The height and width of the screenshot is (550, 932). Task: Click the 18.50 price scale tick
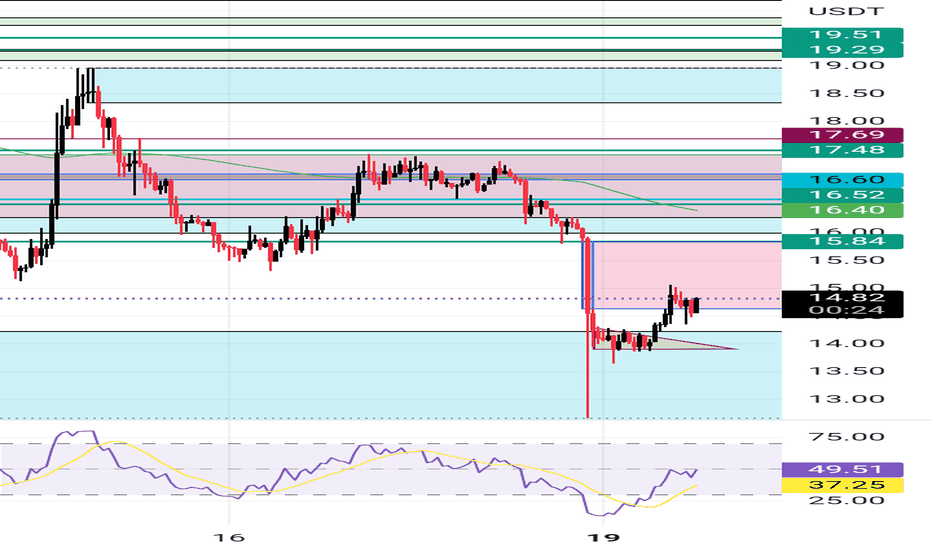pos(846,93)
